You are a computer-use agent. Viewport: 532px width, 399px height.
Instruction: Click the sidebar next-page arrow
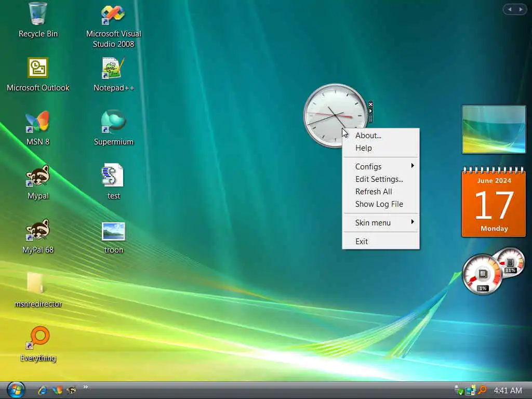click(521, 9)
